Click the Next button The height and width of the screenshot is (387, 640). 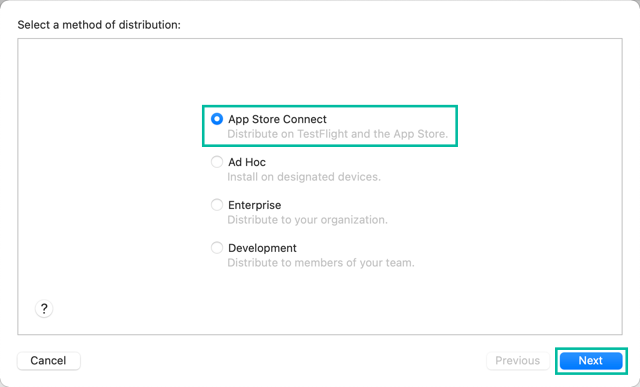pyautogui.click(x=591, y=361)
